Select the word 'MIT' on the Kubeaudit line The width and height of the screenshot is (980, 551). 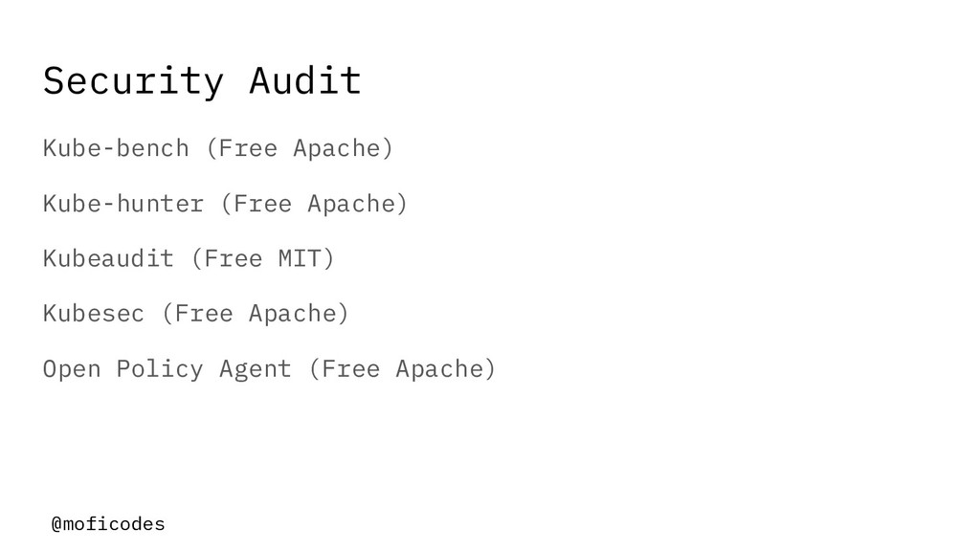300,258
